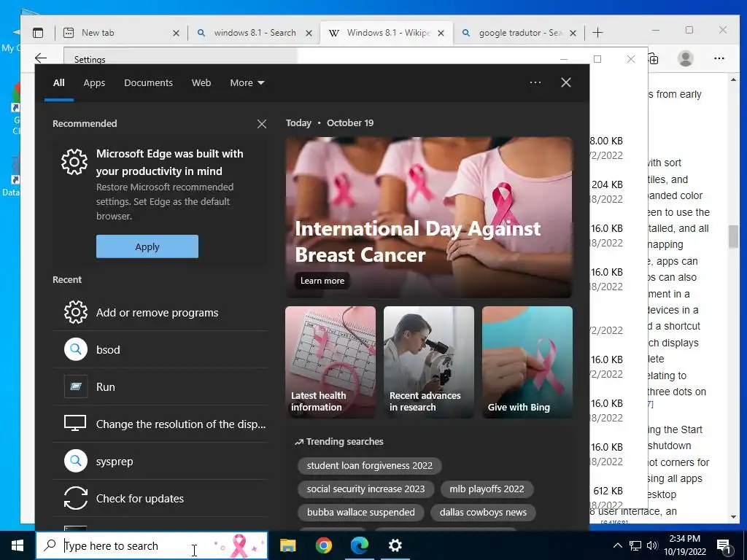Screen dimensions: 747x560
Task: Switch to the Documents search tab
Action: (x=148, y=83)
